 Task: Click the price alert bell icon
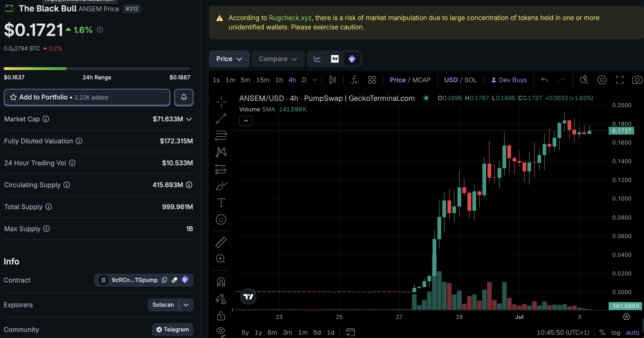(x=184, y=97)
